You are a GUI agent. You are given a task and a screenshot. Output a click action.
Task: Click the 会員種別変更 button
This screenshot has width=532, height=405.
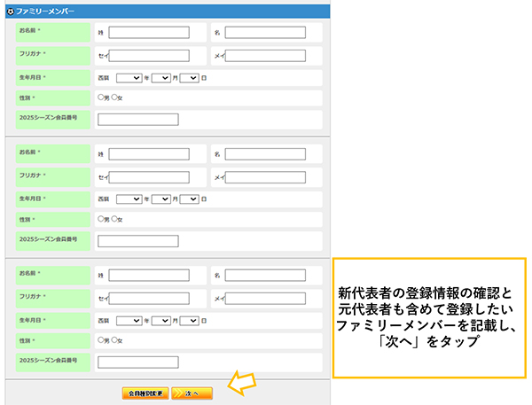pos(144,391)
